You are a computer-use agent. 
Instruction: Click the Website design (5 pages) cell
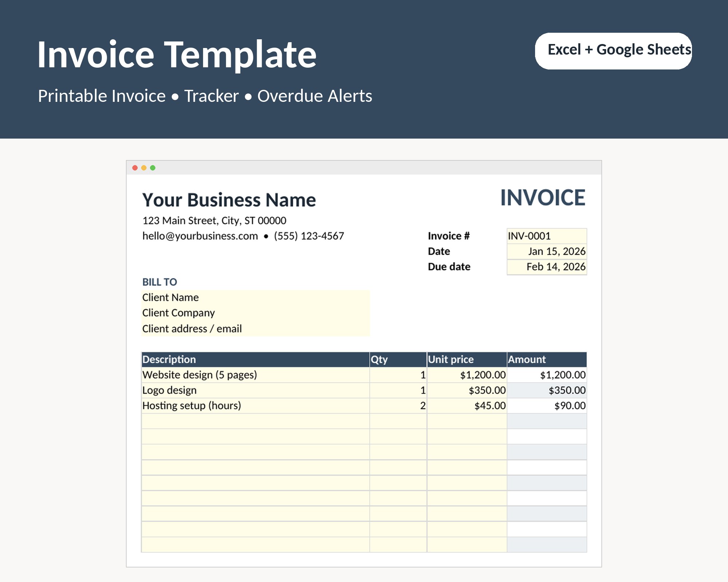click(256, 375)
